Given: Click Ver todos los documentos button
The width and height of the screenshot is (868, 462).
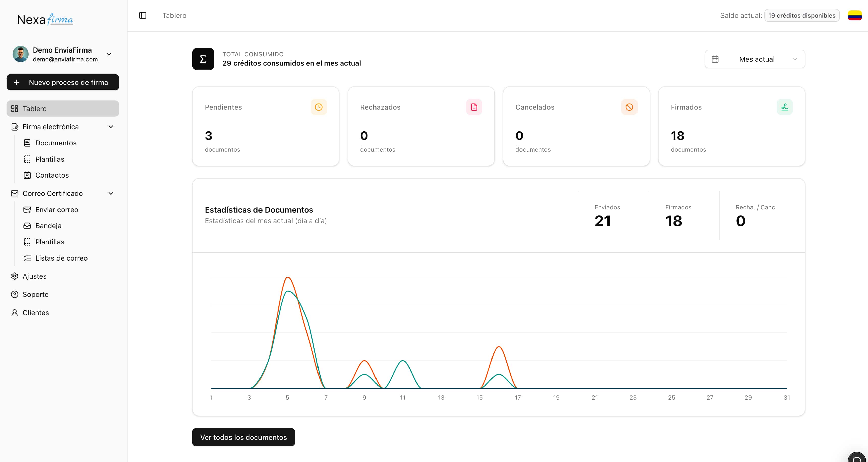Looking at the screenshot, I should (243, 437).
